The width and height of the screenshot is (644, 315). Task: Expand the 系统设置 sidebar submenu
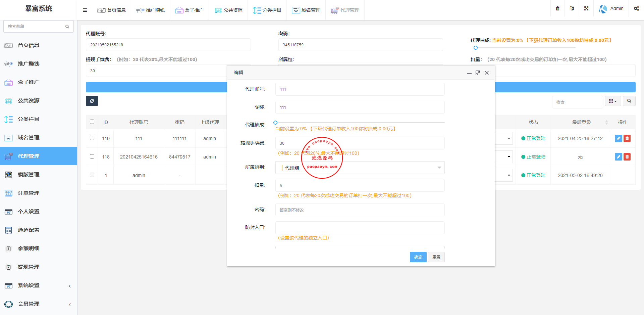click(x=39, y=285)
